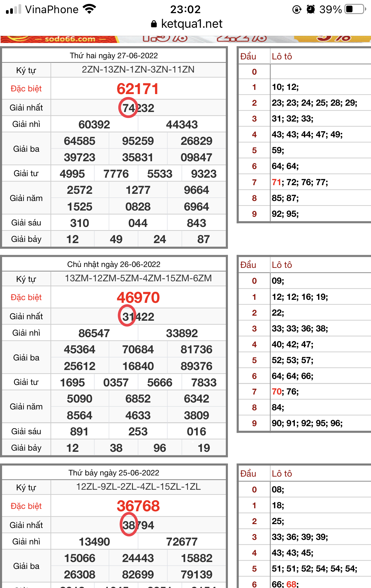Select code string 13ZM-12ZM-5ZM-4ZM-15ZM-6ZM

(138, 278)
